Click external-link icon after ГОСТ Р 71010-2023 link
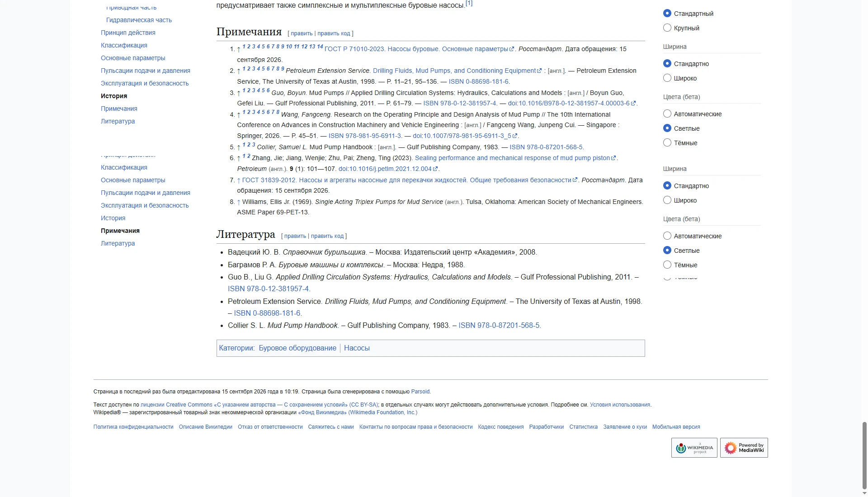868x497 pixels. click(x=512, y=49)
